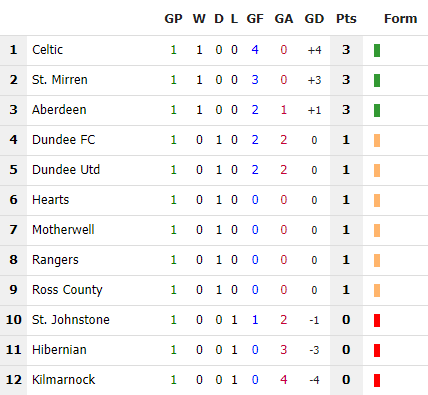Click Celtic's 3 points cell
Screen dimensions: 428x395
346,50
